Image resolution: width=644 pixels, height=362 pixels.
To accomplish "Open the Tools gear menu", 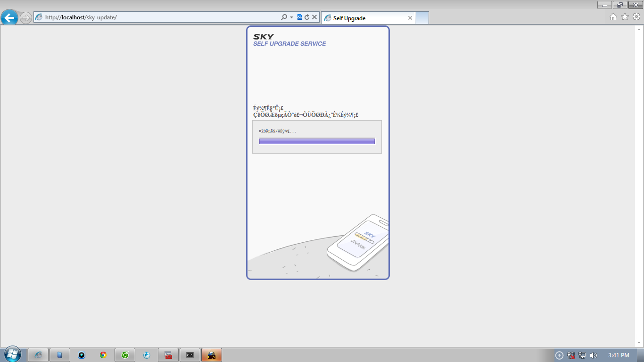I will point(636,17).
